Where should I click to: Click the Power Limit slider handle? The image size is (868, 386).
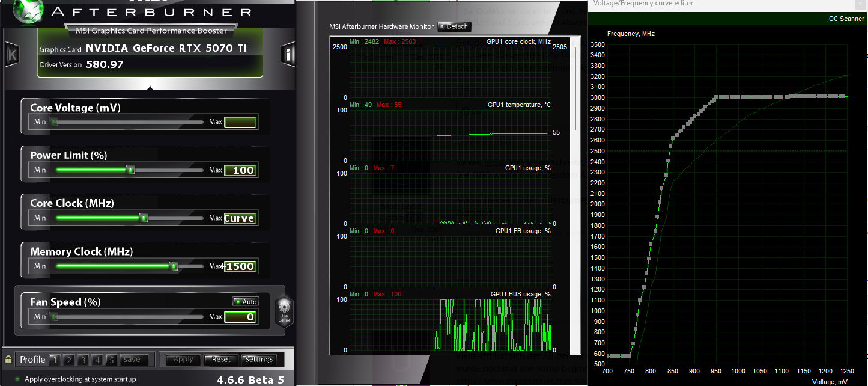click(130, 170)
